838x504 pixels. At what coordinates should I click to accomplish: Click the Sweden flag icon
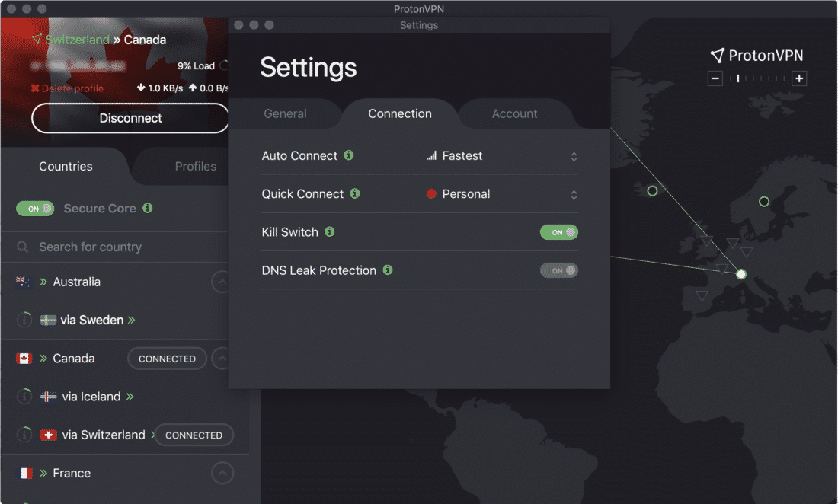(48, 320)
